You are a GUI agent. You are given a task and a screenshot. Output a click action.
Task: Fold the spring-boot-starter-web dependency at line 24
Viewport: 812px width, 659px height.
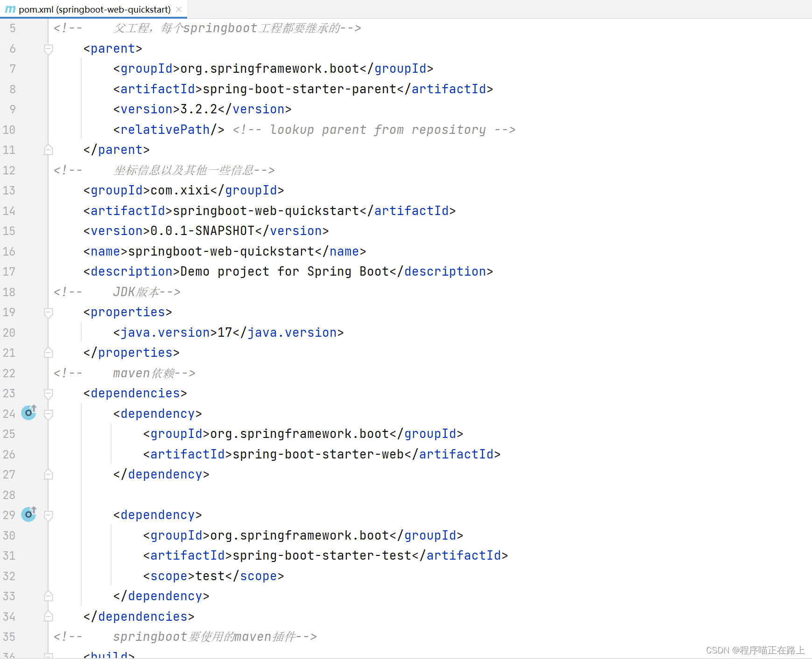click(x=48, y=414)
